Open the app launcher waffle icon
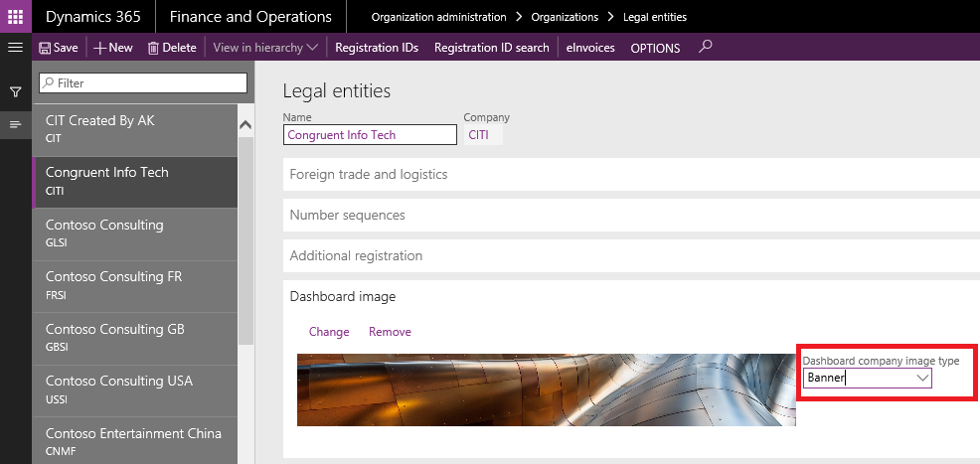This screenshot has height=464, width=980. pos(16,16)
